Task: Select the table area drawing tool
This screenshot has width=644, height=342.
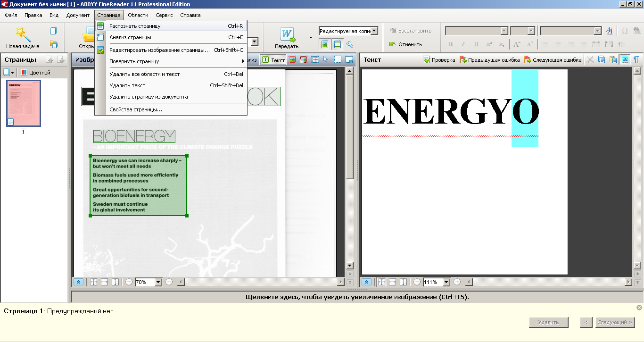Action: 315,60
